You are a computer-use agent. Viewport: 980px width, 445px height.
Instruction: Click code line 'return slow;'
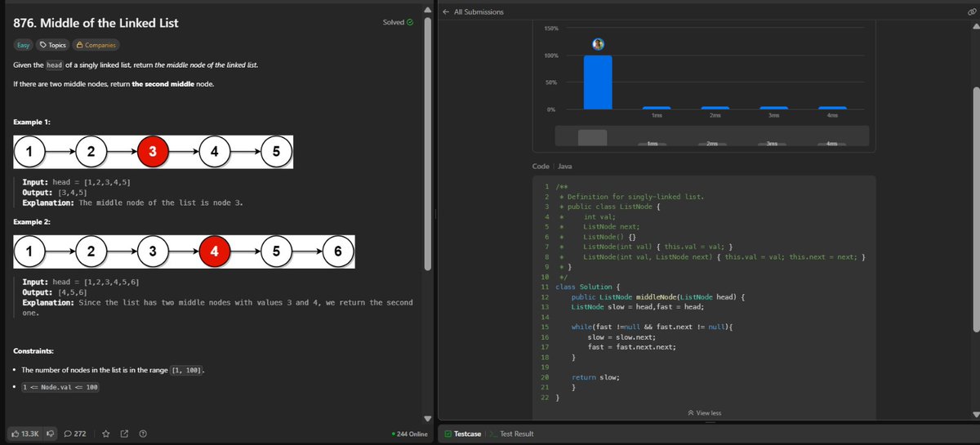point(595,376)
